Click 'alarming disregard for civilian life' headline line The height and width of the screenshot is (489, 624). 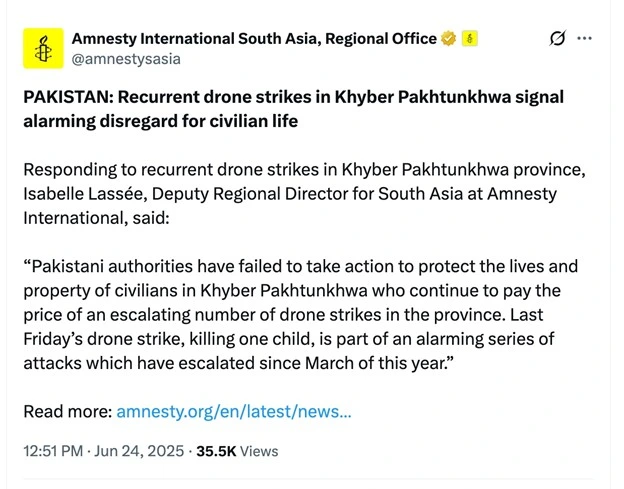[x=159, y=121]
